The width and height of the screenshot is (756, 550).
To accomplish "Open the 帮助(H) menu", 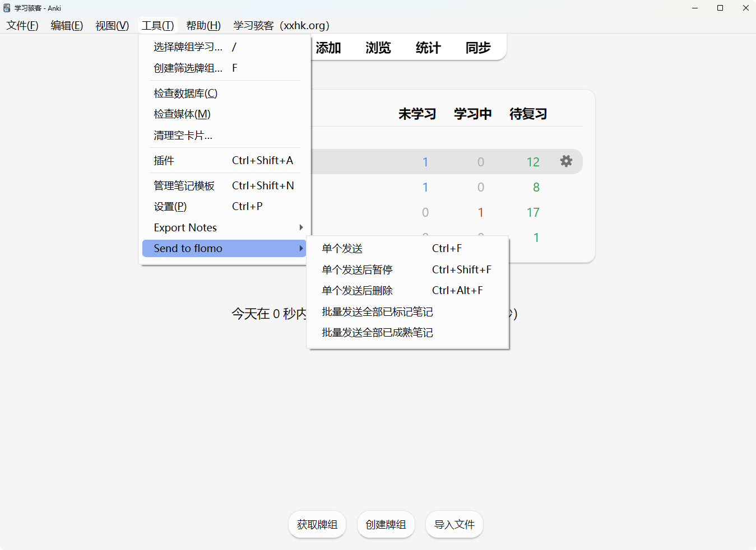I will [x=203, y=26].
